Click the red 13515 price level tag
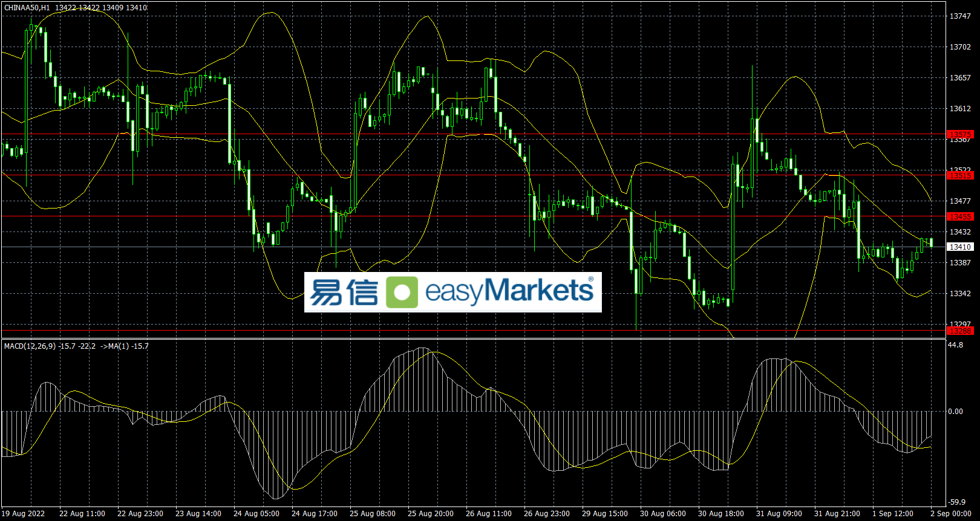This screenshot has width=980, height=521. point(960,175)
